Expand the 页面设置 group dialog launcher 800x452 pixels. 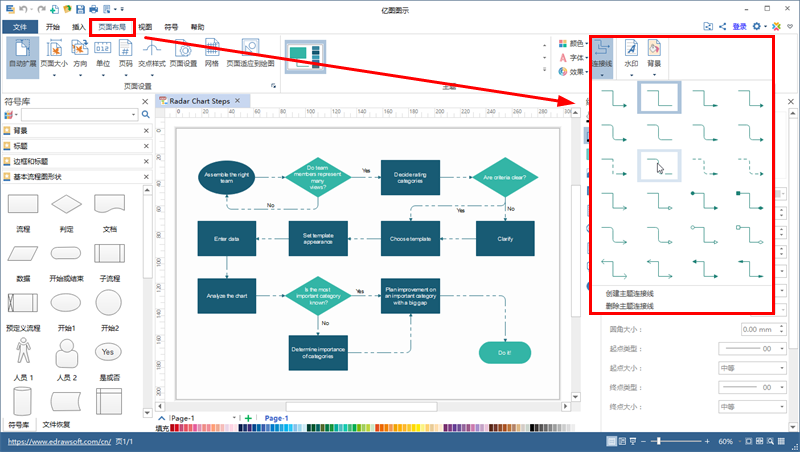(x=273, y=86)
